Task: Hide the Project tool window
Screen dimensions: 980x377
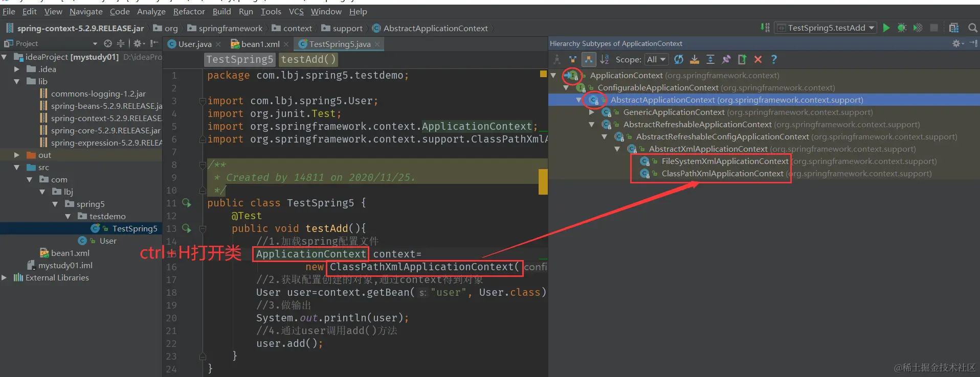Action: 154,43
